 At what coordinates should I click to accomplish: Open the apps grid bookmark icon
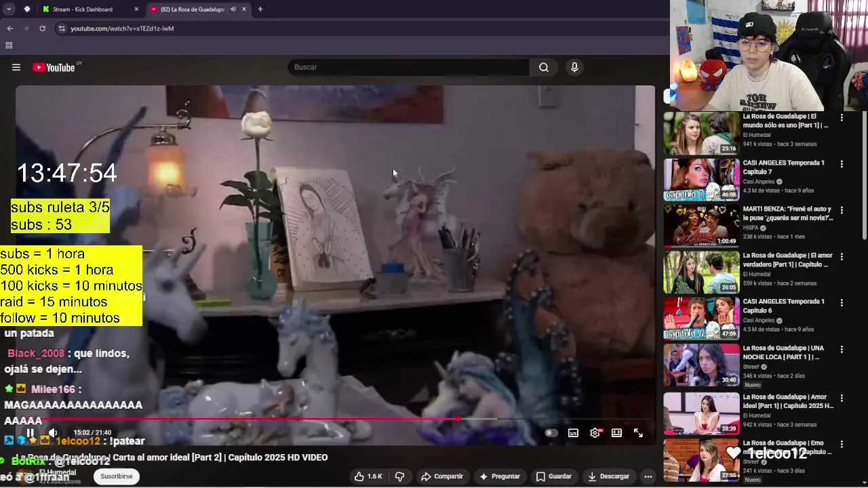pyautogui.click(x=9, y=45)
